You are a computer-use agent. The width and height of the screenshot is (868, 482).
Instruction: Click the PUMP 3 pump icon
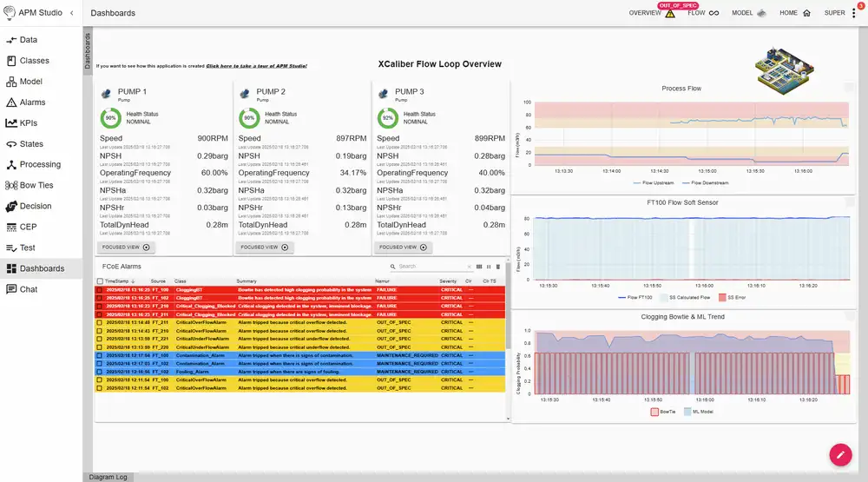click(383, 94)
